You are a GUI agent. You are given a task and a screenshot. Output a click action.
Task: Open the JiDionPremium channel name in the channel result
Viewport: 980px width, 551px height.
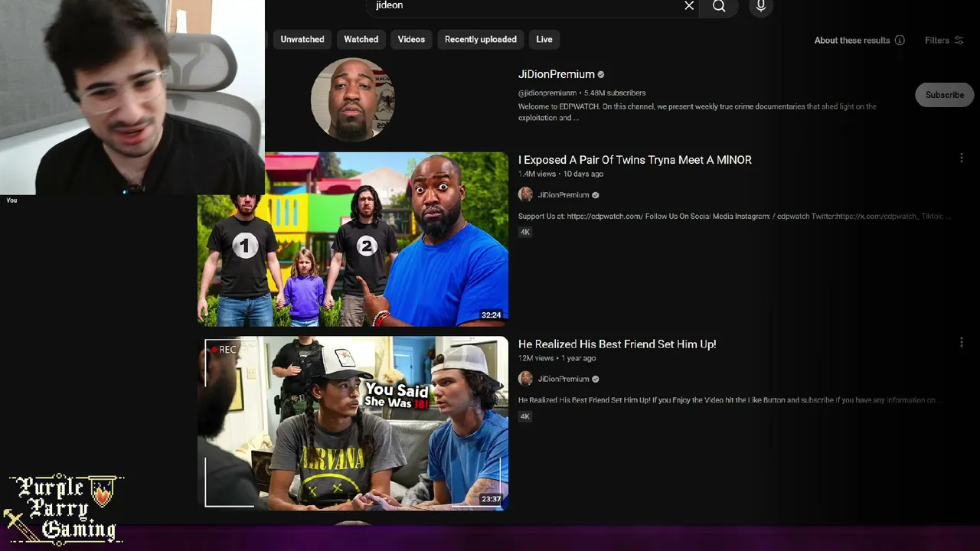click(x=557, y=74)
